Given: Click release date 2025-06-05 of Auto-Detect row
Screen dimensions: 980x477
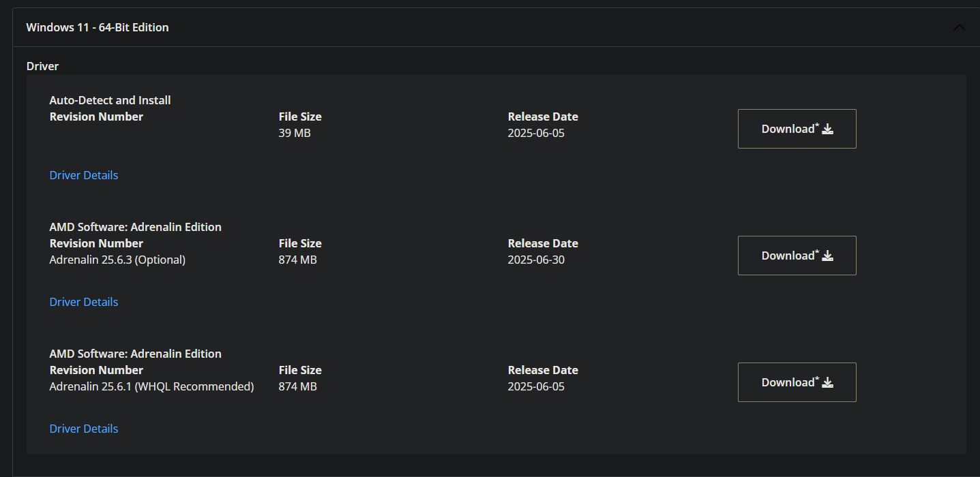Looking at the screenshot, I should click(x=536, y=133).
